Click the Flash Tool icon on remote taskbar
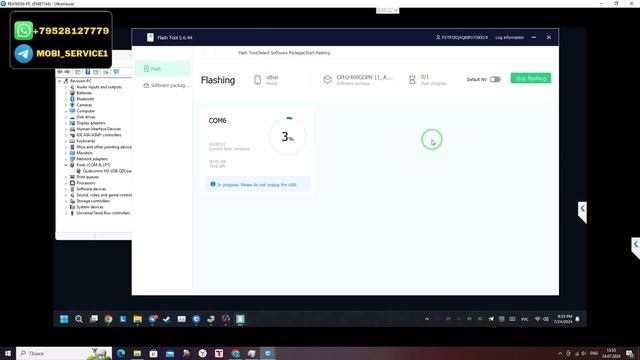The height and width of the screenshot is (360, 640). point(240,319)
